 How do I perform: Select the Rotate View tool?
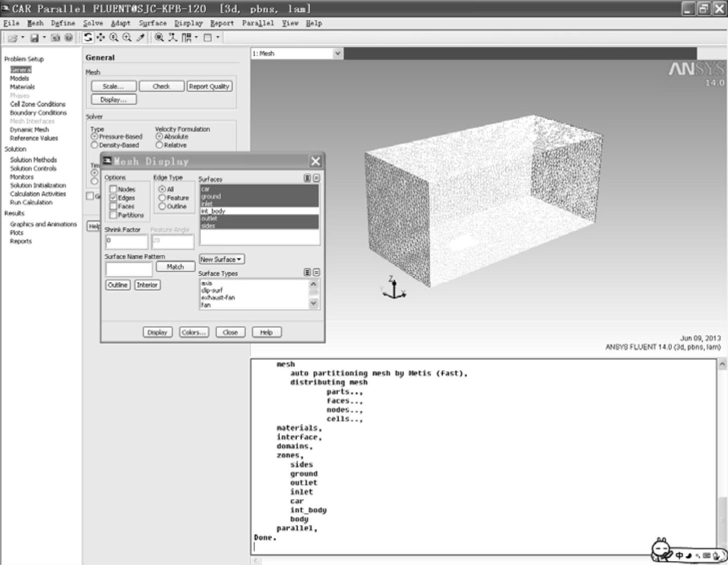[x=88, y=37]
